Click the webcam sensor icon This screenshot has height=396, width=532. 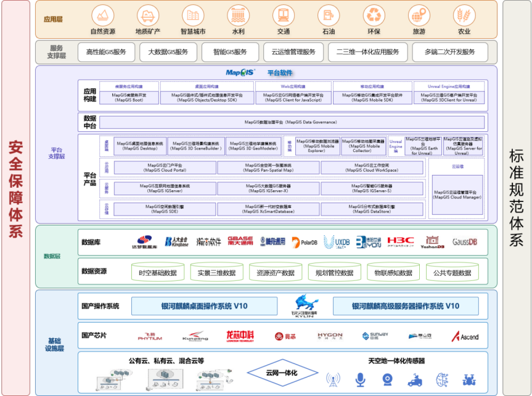(388, 380)
